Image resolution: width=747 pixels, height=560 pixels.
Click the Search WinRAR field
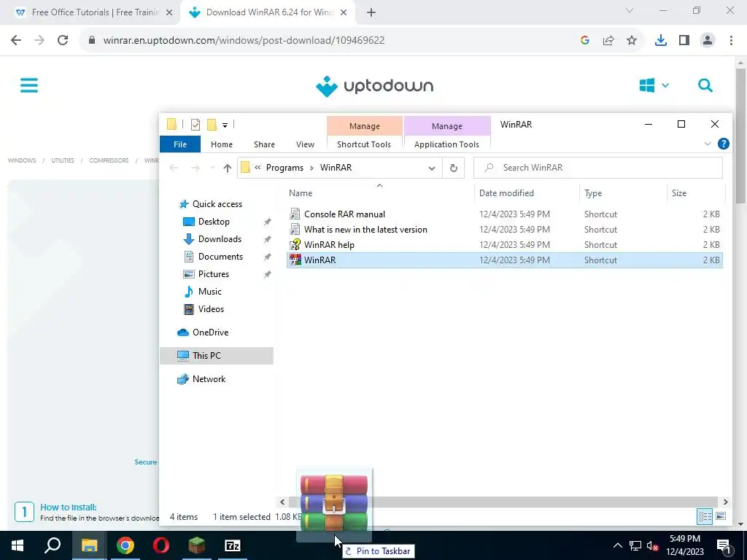click(598, 168)
